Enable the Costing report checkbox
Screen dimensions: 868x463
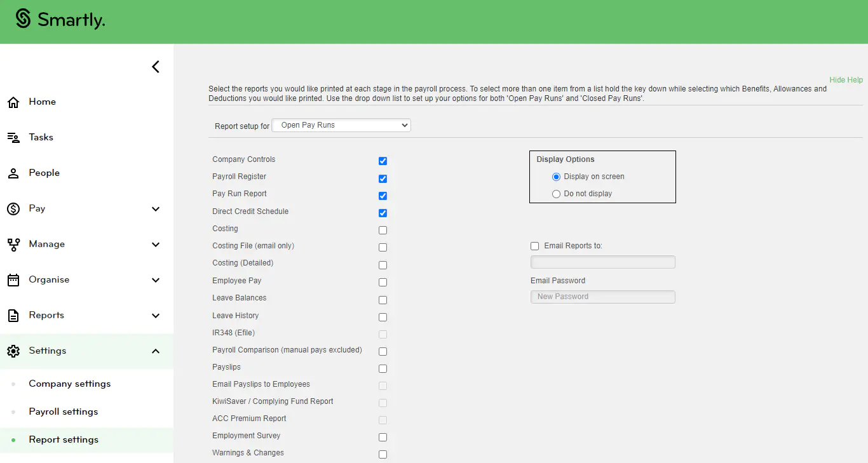(x=383, y=230)
